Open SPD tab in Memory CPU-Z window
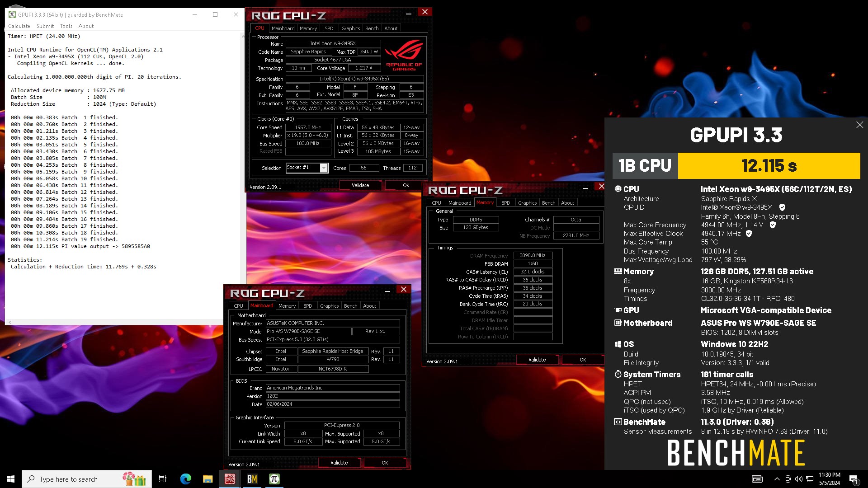Viewport: 868px width, 488px height. tap(506, 203)
